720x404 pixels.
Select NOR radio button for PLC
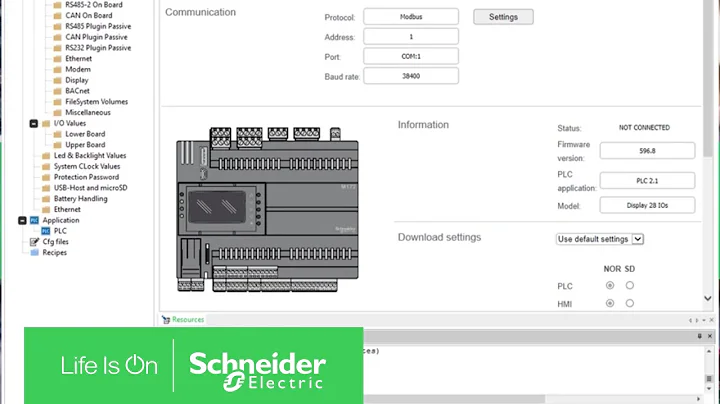610,286
